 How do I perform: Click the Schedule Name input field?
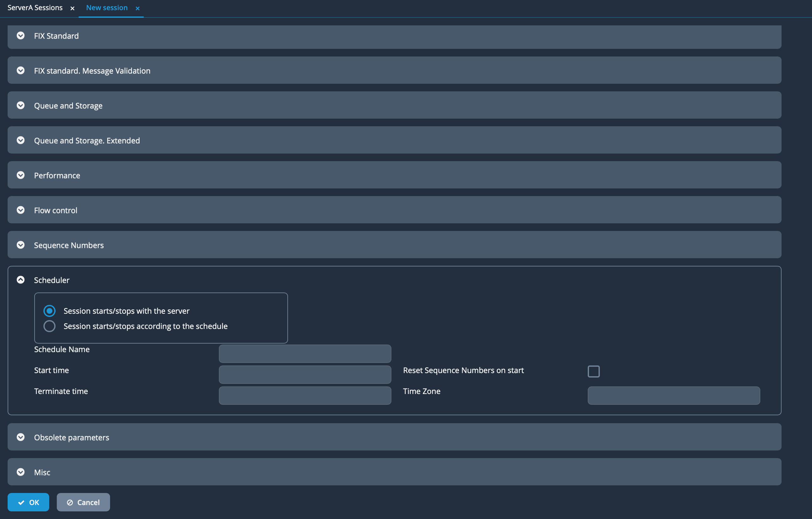[x=305, y=354]
